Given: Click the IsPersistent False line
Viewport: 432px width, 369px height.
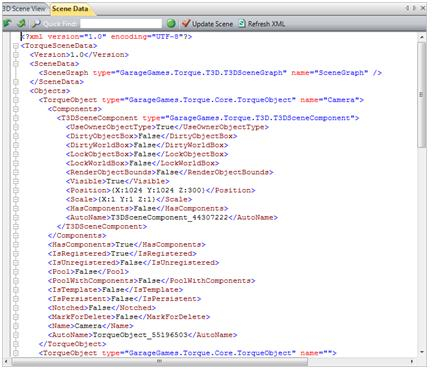Looking at the screenshot, I should click(124, 298).
